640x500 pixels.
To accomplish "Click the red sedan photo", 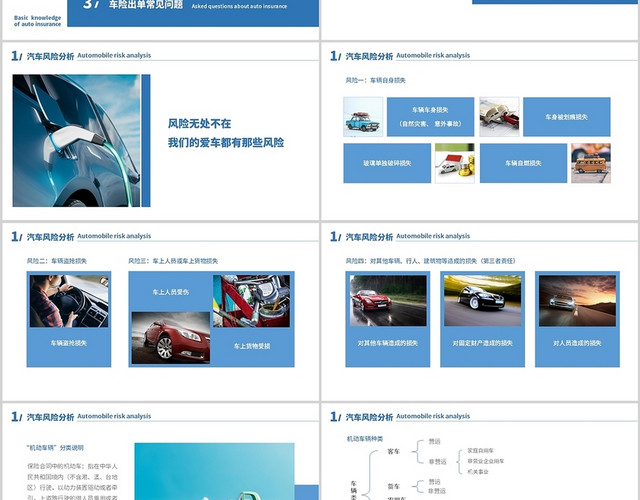I will (x=170, y=338).
